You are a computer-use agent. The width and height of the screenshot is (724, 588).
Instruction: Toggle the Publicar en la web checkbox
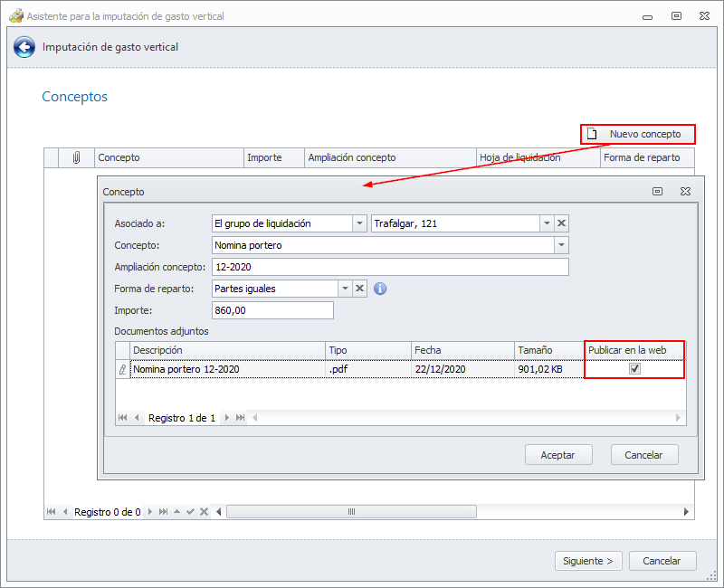[635, 368]
